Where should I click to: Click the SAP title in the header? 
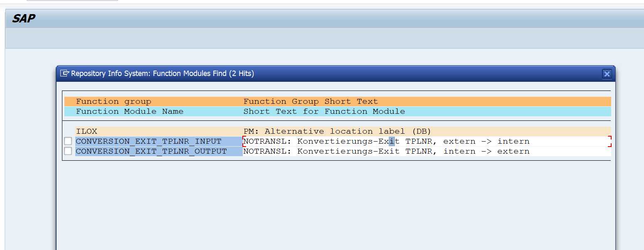(x=23, y=18)
